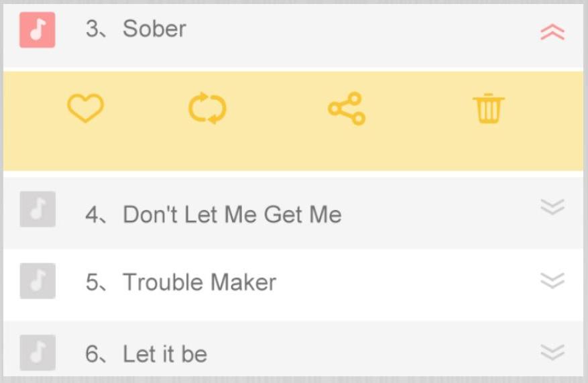Click the track number 3 label
588x383 pixels.
[x=93, y=29]
